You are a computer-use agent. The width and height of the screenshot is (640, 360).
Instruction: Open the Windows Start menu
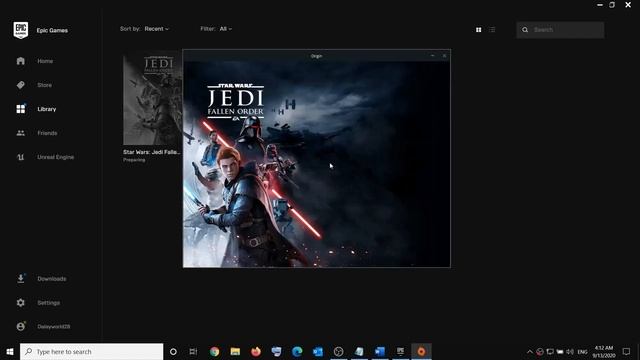coord(10,351)
